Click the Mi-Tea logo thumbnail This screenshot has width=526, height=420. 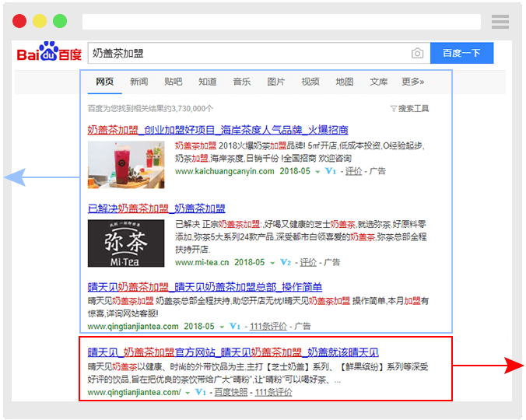(126, 243)
